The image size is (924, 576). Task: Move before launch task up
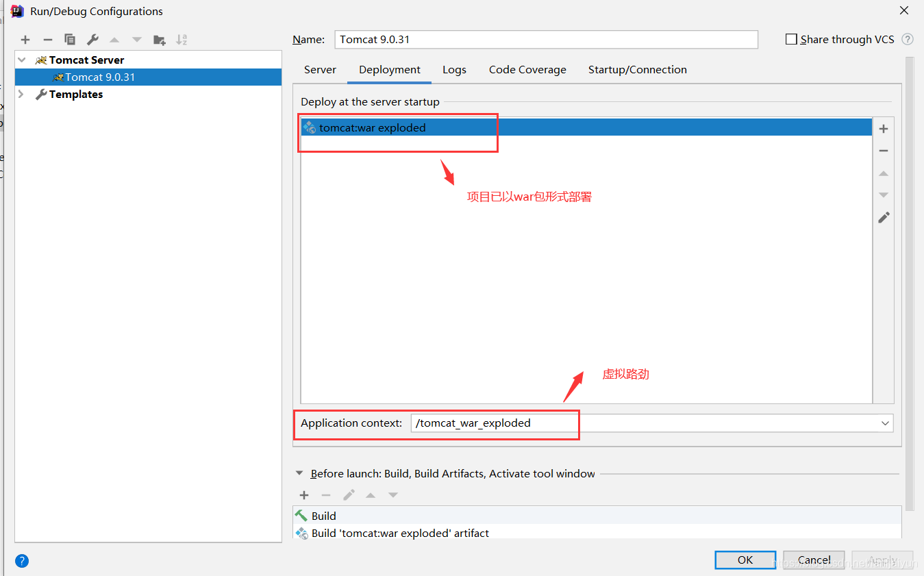click(371, 495)
